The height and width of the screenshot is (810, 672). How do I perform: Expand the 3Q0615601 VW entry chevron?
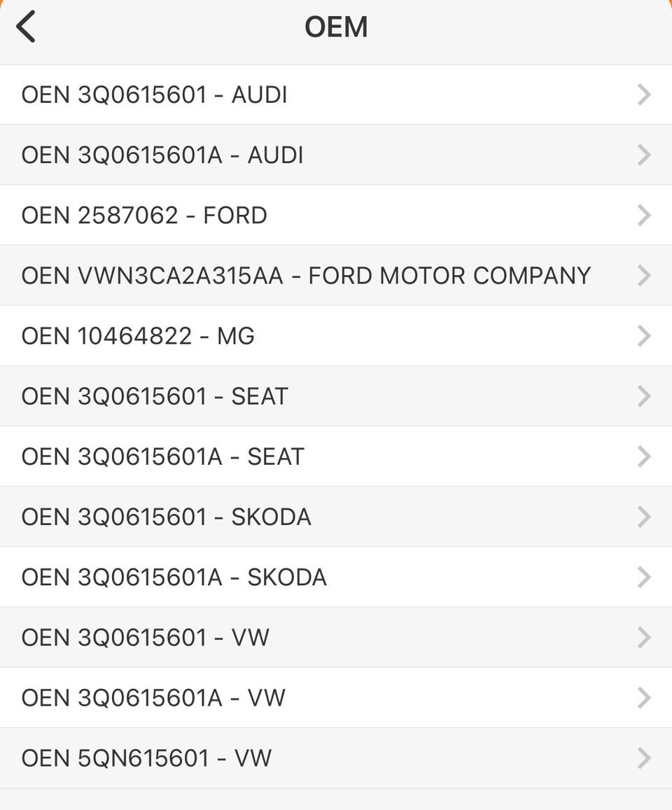click(645, 637)
